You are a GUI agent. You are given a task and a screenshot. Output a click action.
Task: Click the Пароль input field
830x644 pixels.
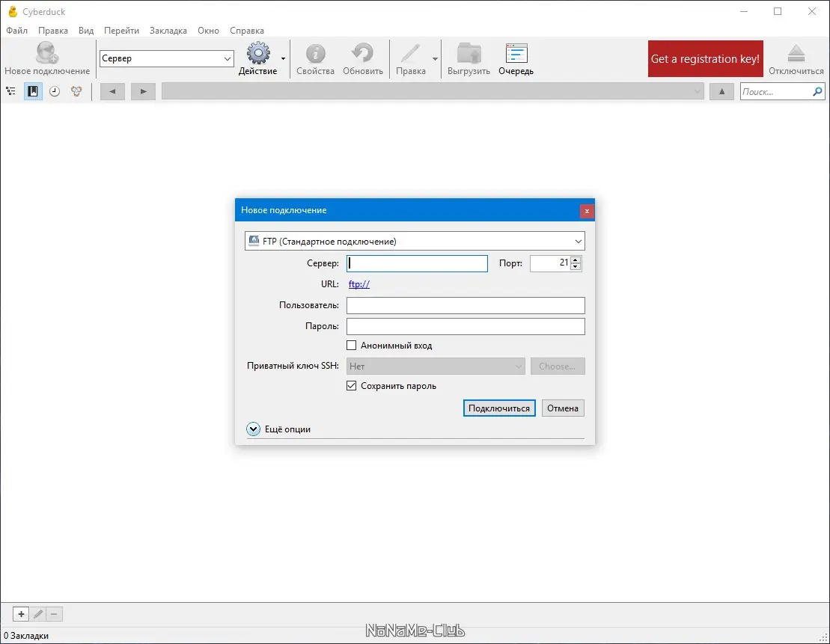[466, 326]
